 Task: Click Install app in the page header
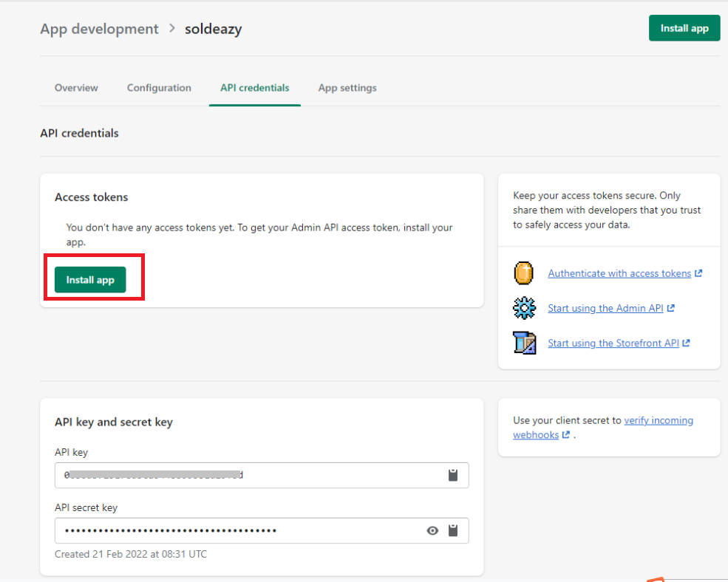tap(684, 28)
